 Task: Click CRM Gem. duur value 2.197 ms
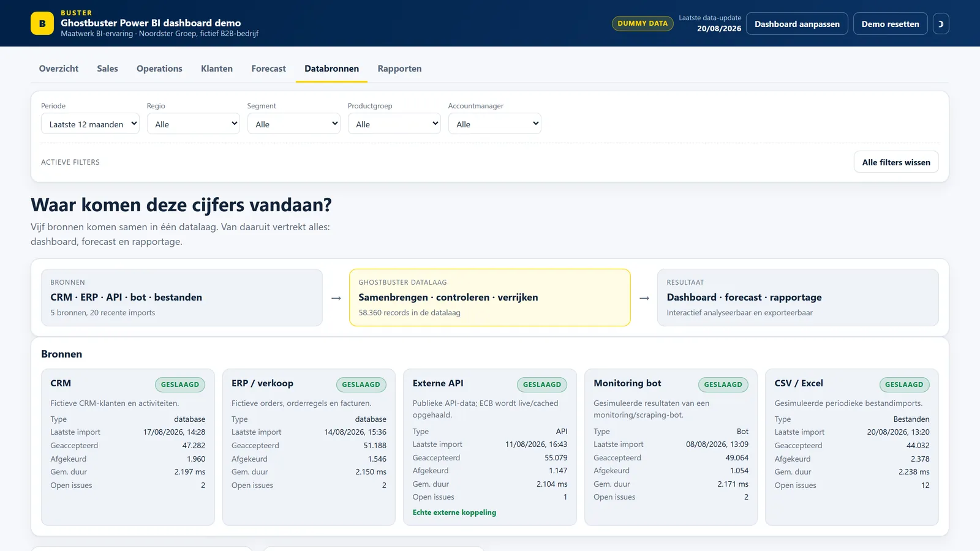[x=190, y=472]
